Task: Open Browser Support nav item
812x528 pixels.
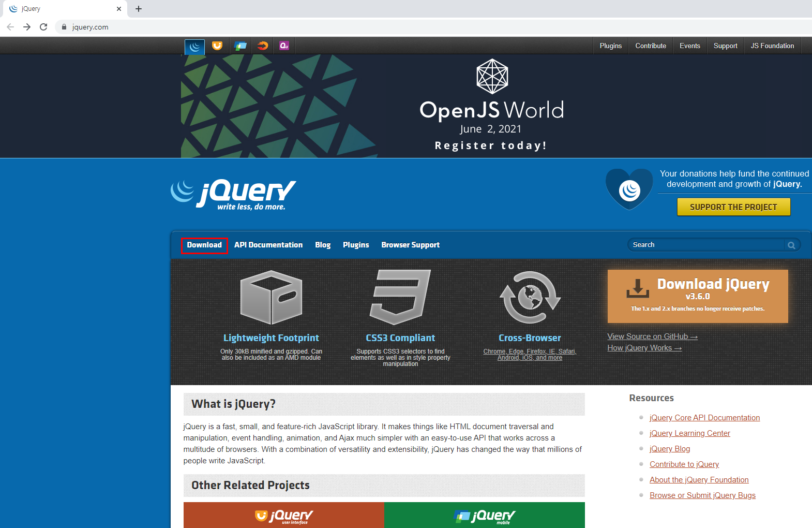Action: pyautogui.click(x=411, y=245)
